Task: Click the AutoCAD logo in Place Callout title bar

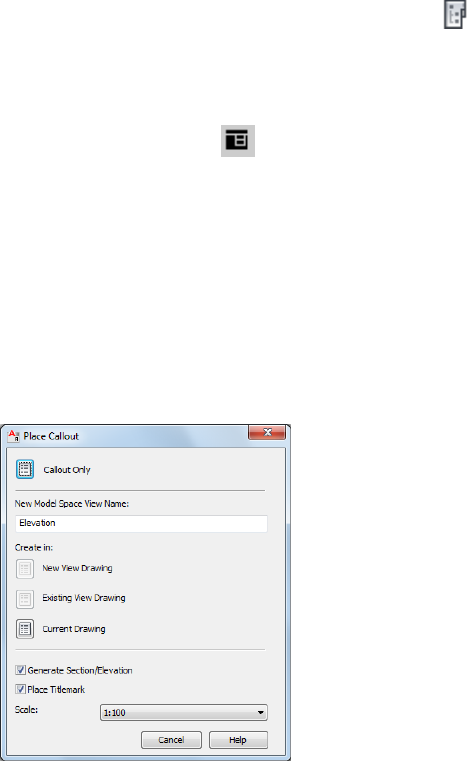Action: pos(14,436)
